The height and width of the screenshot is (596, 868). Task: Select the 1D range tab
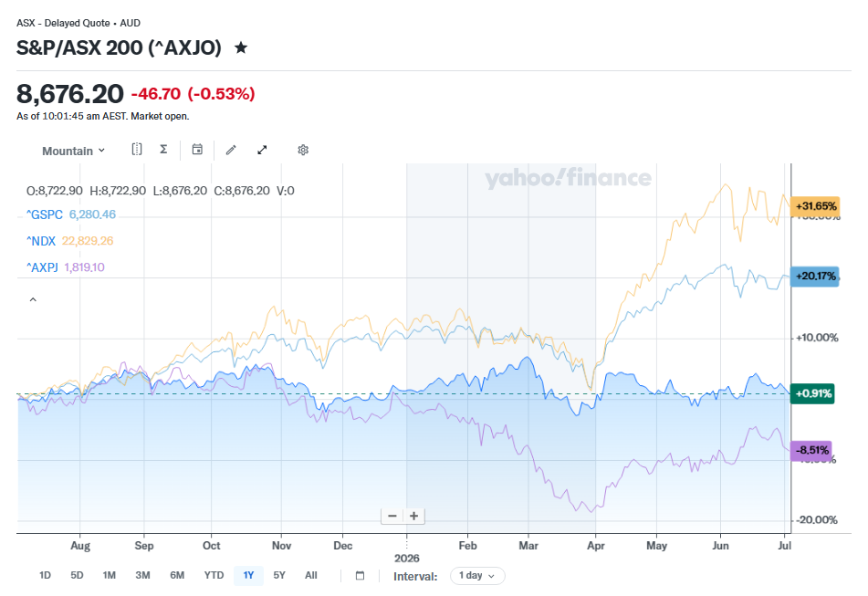point(45,576)
